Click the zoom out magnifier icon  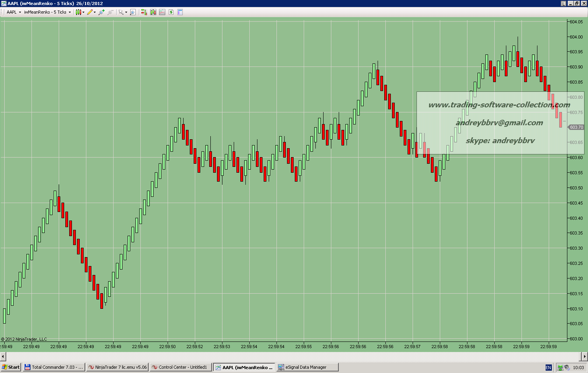pyautogui.click(x=110, y=12)
